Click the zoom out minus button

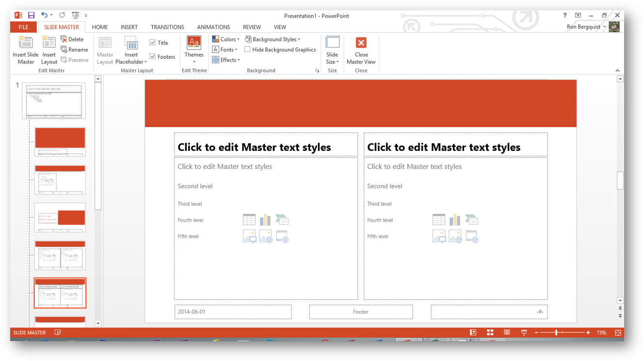(x=536, y=333)
